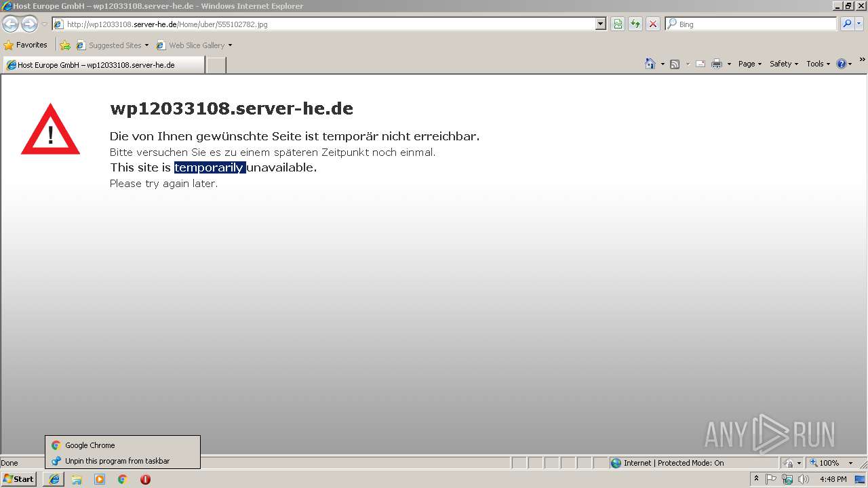868x488 pixels.
Task: Click Die von Ihnen gewünschte Seite line
Action: (x=294, y=136)
